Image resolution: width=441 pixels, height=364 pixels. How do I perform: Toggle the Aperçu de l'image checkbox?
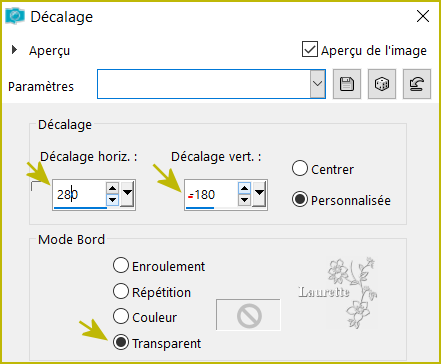[310, 49]
